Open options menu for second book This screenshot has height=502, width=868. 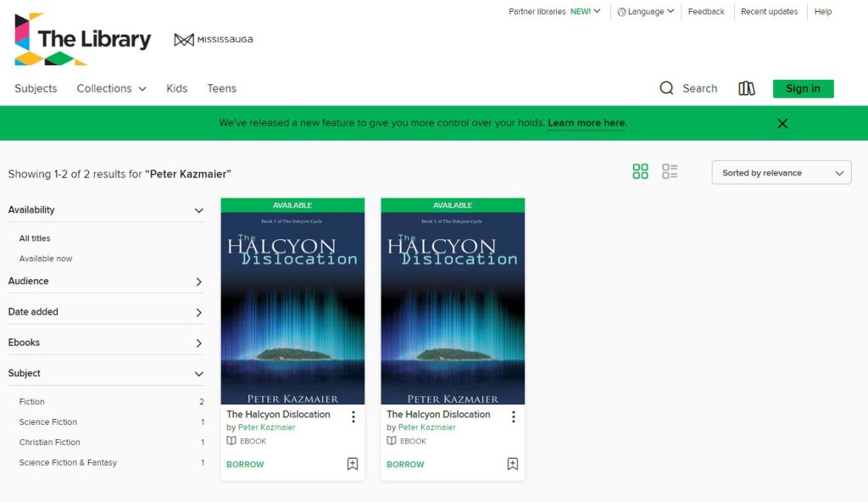tap(513, 416)
